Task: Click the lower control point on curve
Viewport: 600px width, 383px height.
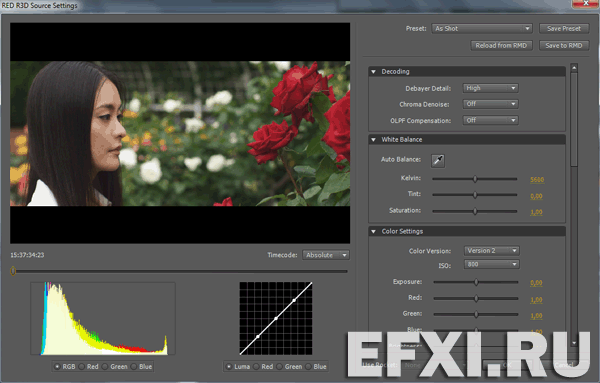Action: [258, 336]
